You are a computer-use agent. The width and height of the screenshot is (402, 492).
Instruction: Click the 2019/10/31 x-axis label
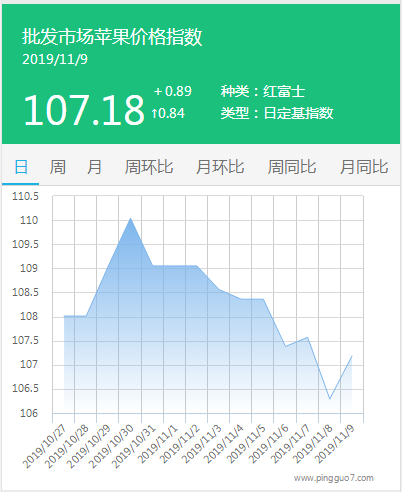click(134, 446)
